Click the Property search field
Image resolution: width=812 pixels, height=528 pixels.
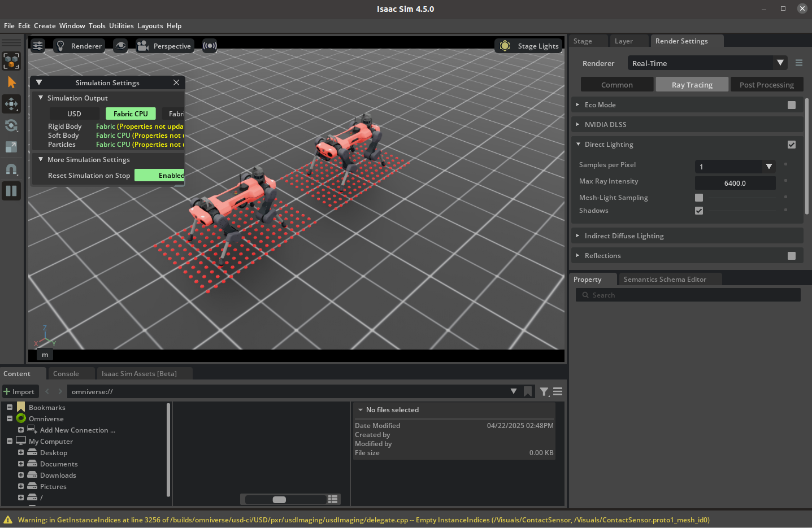click(688, 295)
